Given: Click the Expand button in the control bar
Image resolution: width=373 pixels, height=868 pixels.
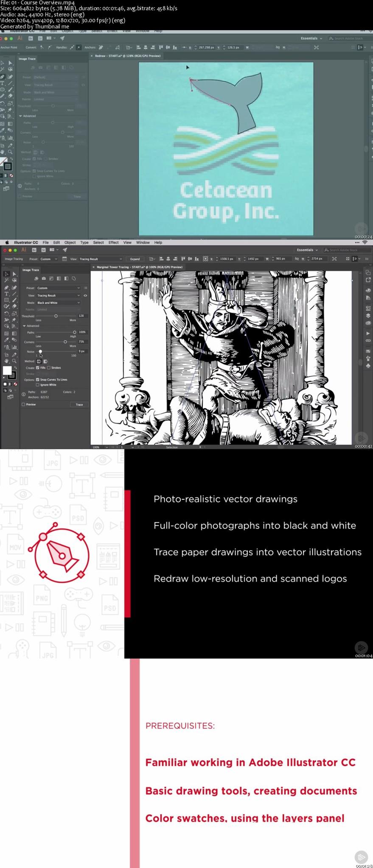Looking at the screenshot, I should pos(135,259).
